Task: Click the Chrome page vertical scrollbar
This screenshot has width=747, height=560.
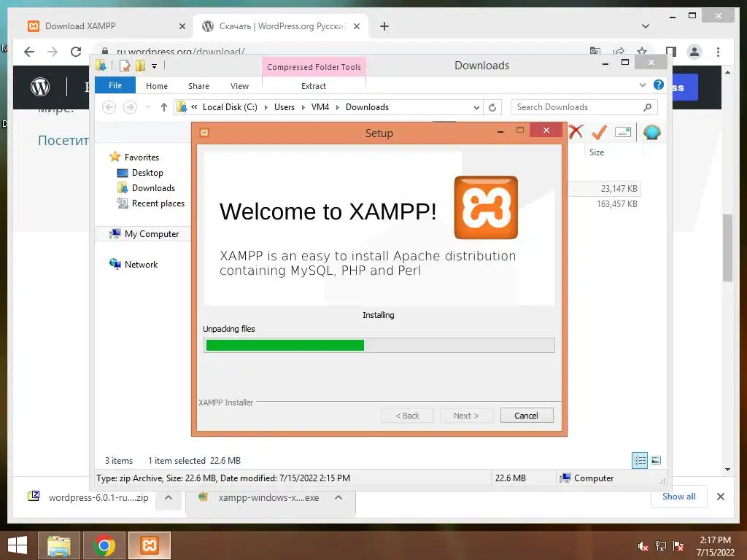Action: (x=727, y=248)
